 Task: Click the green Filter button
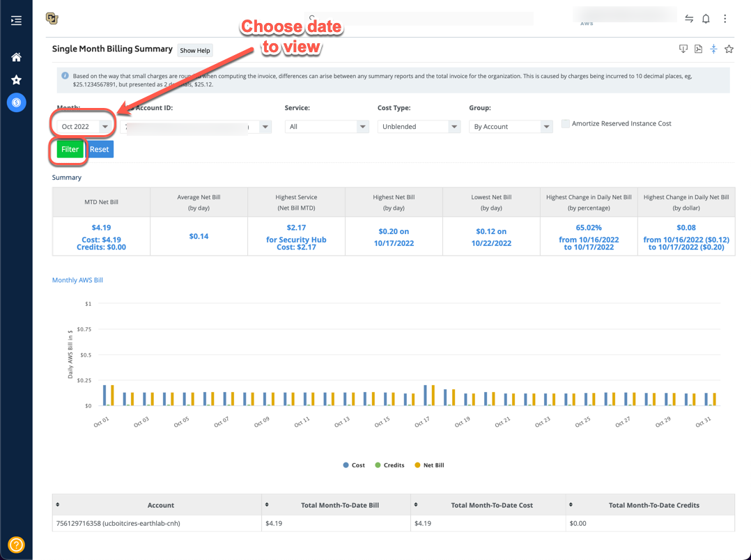pyautogui.click(x=70, y=149)
